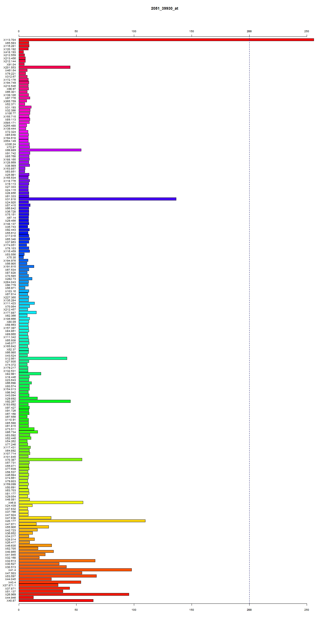Screen dimensions: 322x644
Task: Click the 200 tick on top axis
Action: click(249, 31)
